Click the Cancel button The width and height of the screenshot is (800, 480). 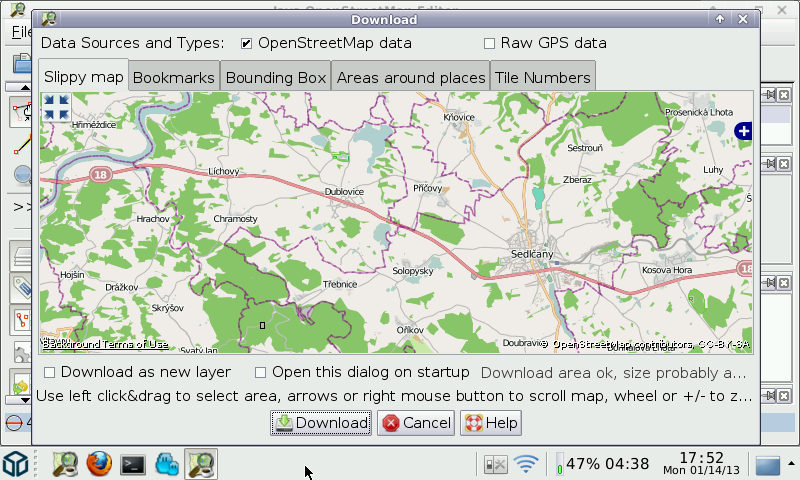click(x=416, y=423)
